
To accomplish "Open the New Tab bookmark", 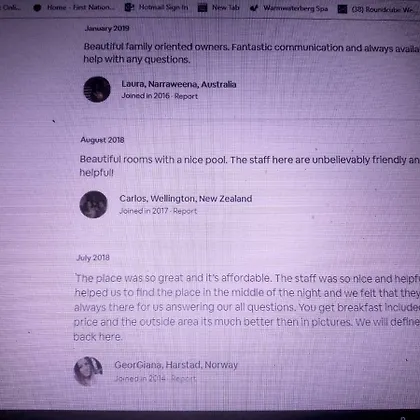I will [x=219, y=7].
